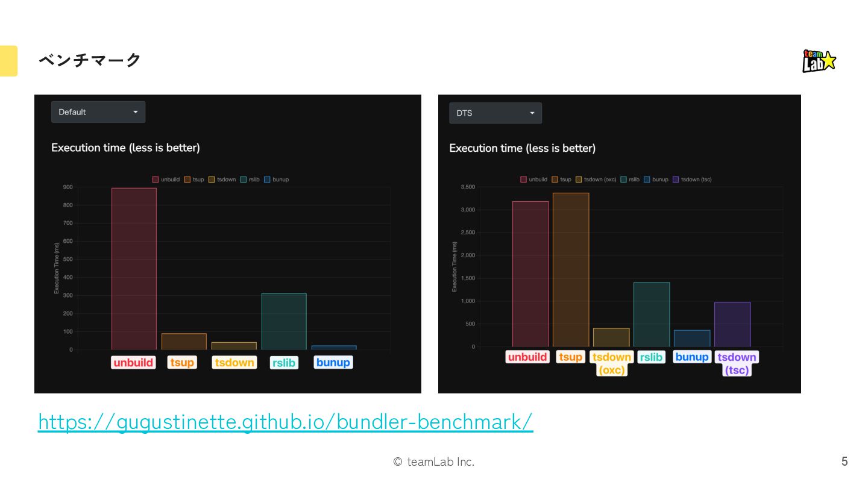Click the orange tsup bar in DTS chart

(x=571, y=270)
